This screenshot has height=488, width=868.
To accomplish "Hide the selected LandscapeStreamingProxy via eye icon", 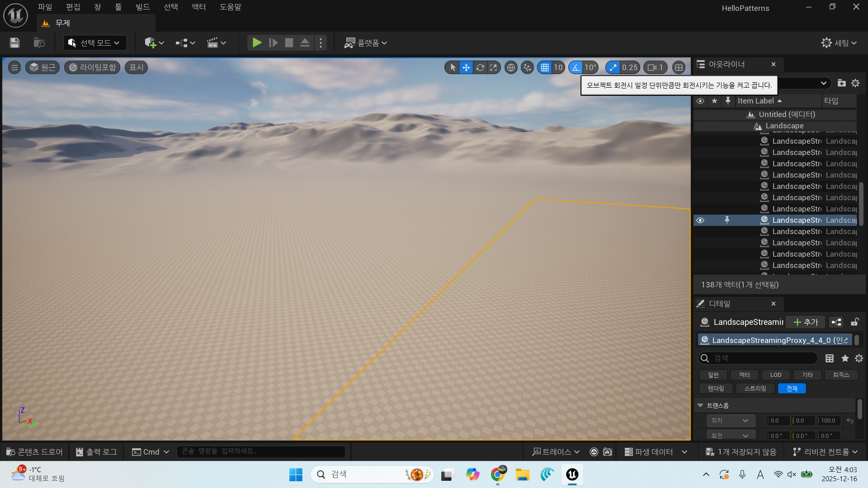I will (700, 221).
